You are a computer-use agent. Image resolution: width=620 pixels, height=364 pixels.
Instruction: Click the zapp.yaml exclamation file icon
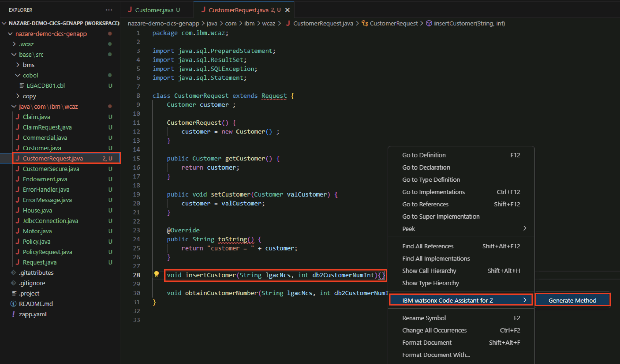pos(14,314)
